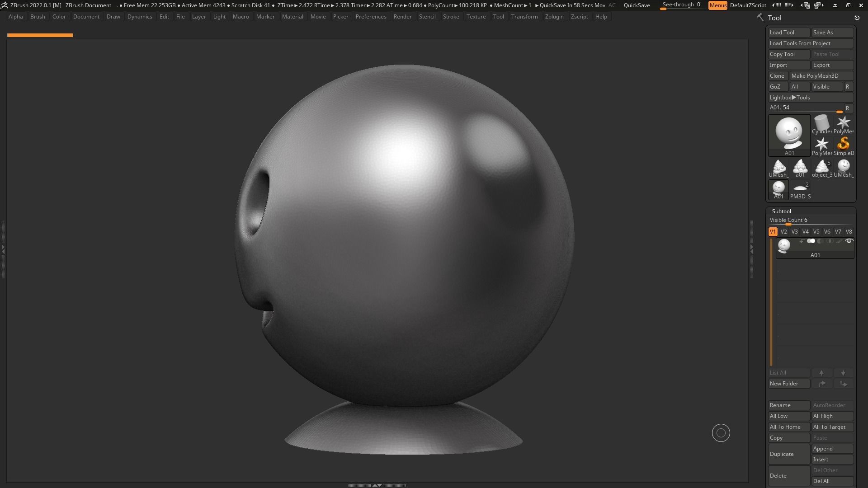
Task: Click the DefaultZScript button
Action: pyautogui.click(x=748, y=5)
